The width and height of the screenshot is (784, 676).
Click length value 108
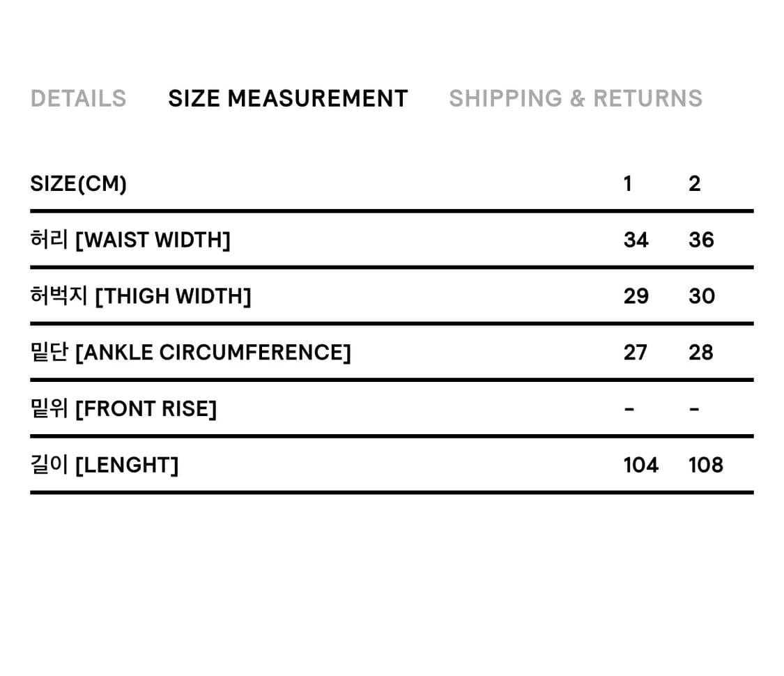(705, 465)
